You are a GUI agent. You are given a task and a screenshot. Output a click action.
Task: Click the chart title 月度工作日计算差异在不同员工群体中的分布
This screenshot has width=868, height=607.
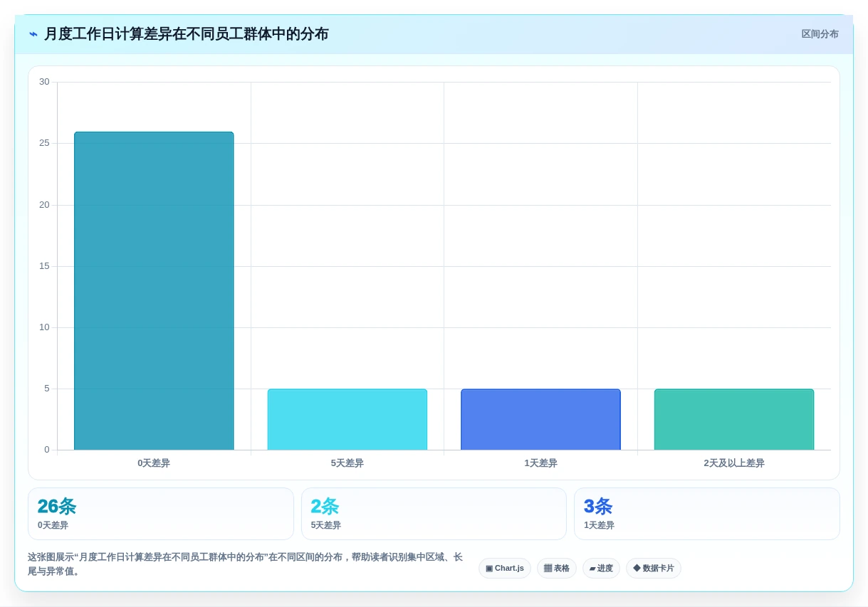187,34
